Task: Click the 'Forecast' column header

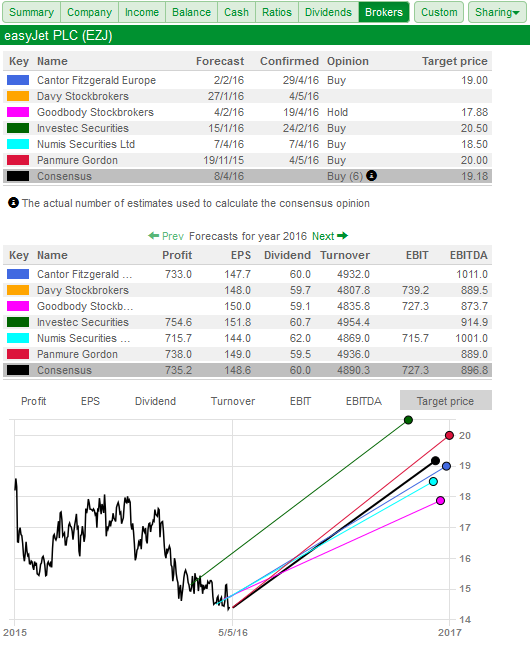Action: [x=220, y=61]
